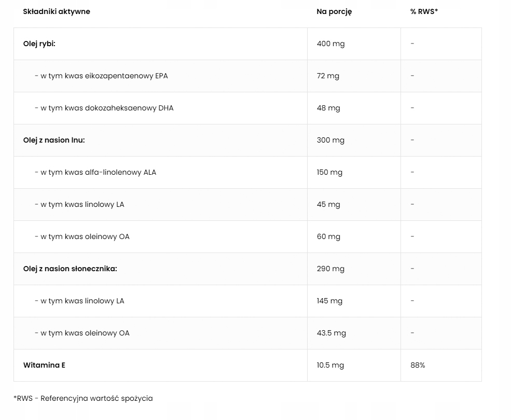Click the 43.5 mg oleinowy OA amount
Viewport: 511px width, 420px height.
[331, 333]
